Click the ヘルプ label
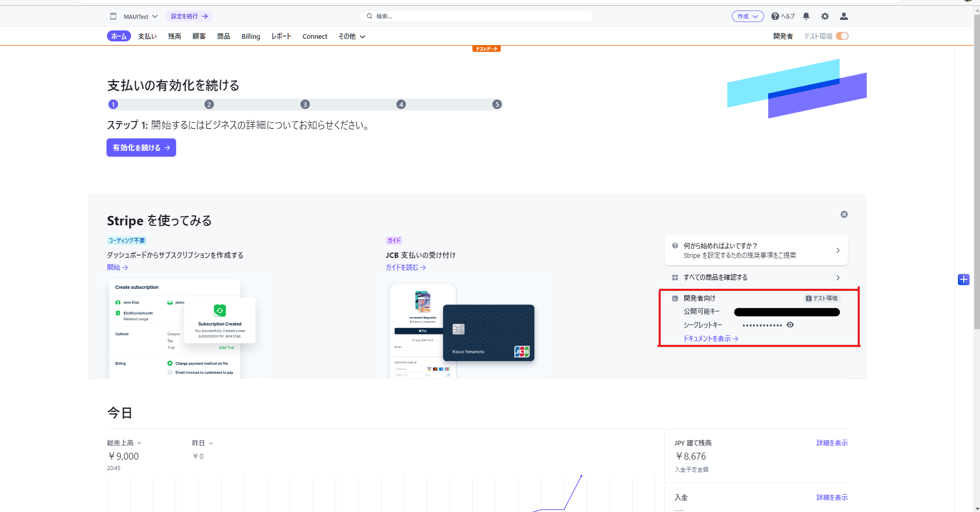The height and width of the screenshot is (512, 980). coord(788,16)
